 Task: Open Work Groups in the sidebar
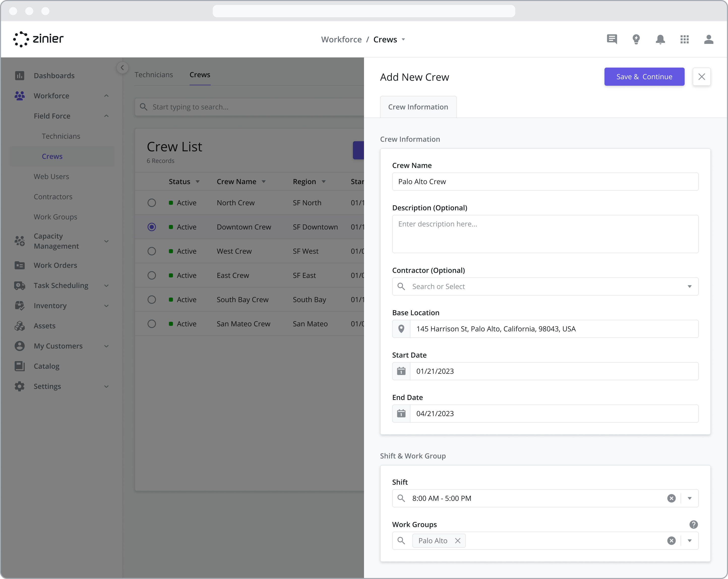pos(55,217)
